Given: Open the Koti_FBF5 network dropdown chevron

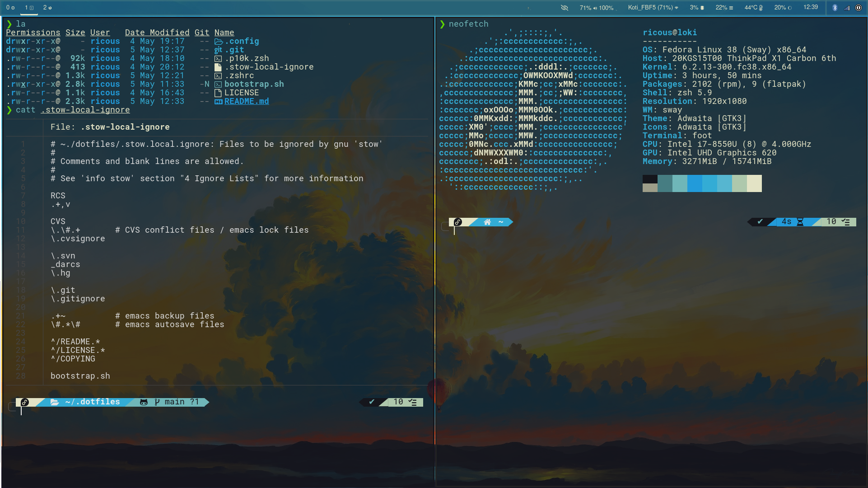Looking at the screenshot, I should click(x=677, y=8).
